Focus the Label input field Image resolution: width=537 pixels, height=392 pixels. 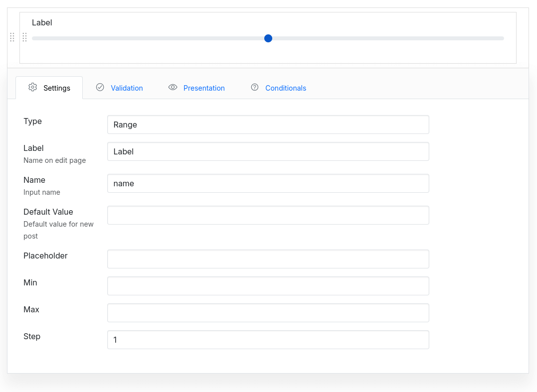pyautogui.click(x=268, y=151)
